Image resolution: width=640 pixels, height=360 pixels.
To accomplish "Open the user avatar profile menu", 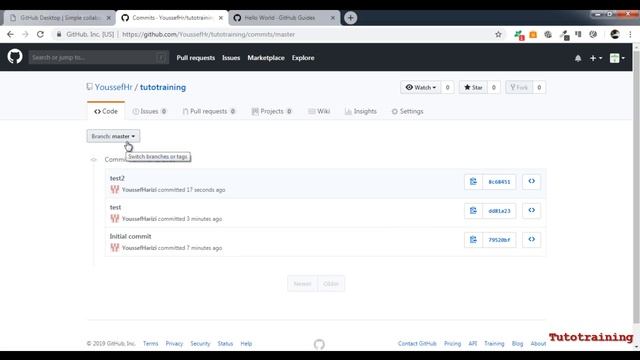I will click(x=617, y=58).
